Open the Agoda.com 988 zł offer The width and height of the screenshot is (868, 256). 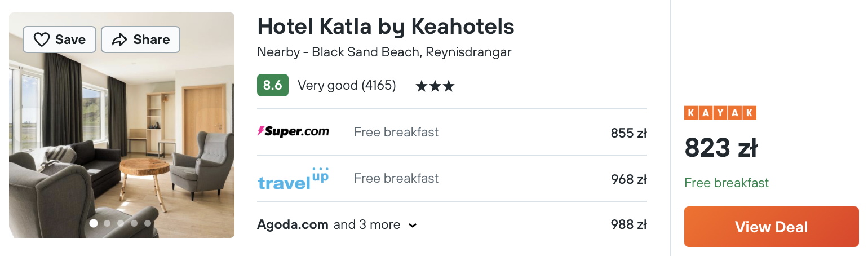452,224
